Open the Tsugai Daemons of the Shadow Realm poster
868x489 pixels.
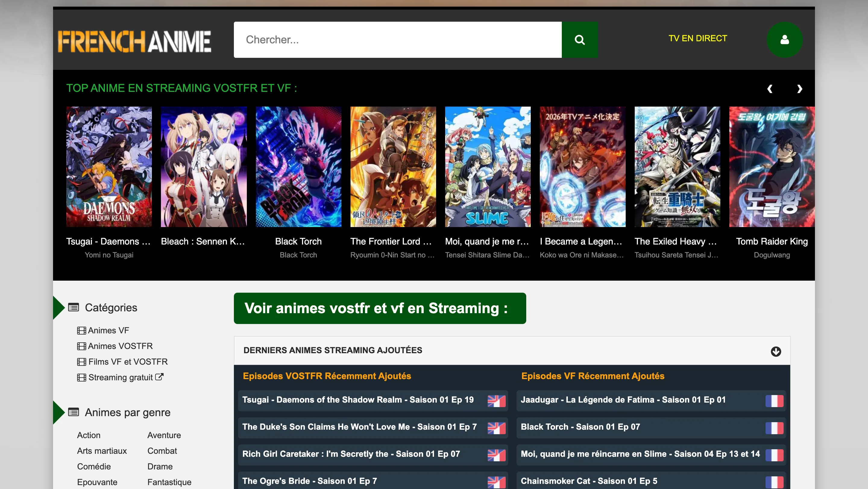pyautogui.click(x=109, y=167)
